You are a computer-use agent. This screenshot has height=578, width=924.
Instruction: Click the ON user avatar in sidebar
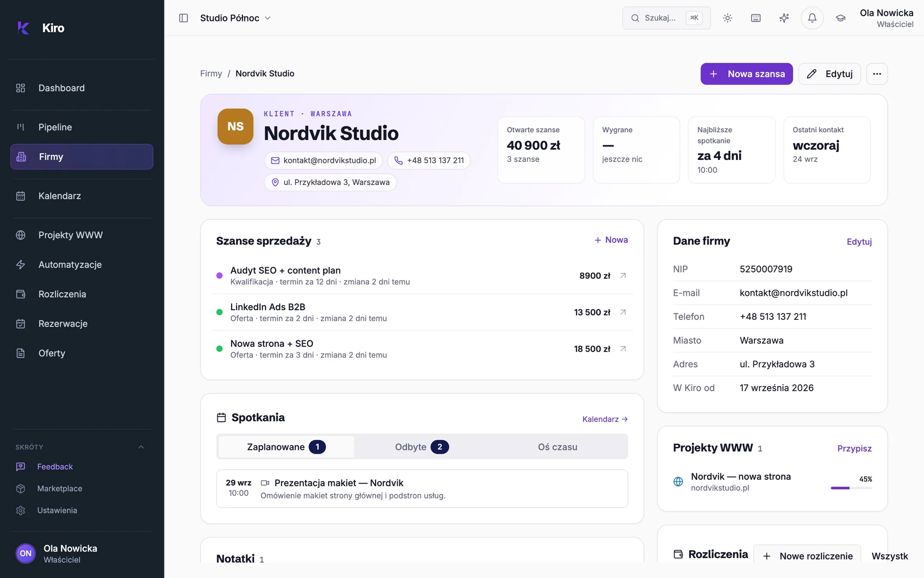(x=25, y=553)
